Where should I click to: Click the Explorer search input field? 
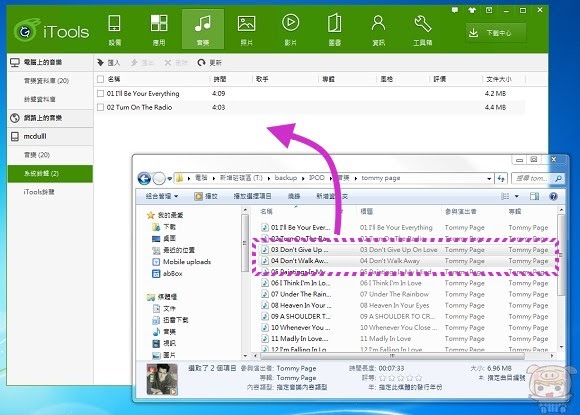coord(533,178)
